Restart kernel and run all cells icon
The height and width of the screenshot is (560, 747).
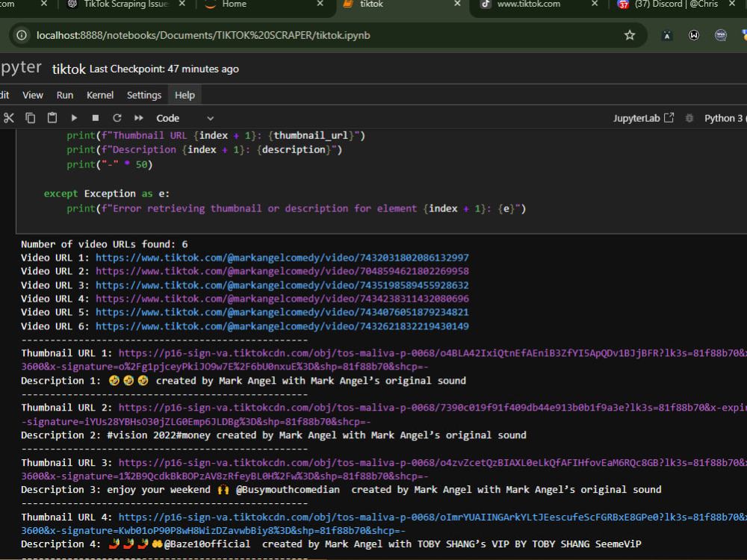(139, 118)
